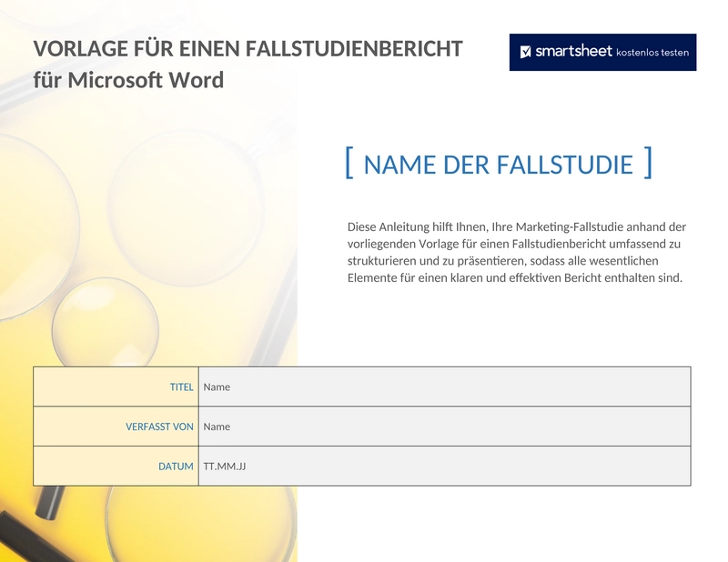This screenshot has height=562, width=728.
Task: Select the TITEL label cell
Action: tap(116, 386)
